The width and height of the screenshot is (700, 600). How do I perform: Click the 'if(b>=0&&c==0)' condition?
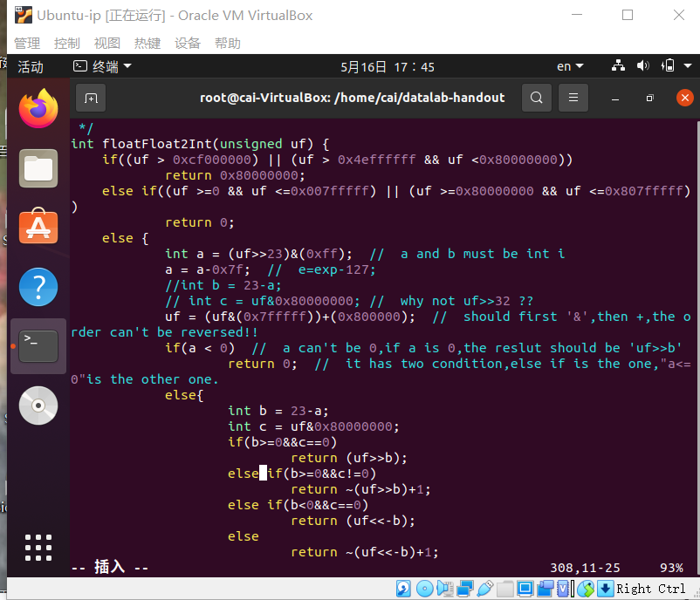[282, 442]
